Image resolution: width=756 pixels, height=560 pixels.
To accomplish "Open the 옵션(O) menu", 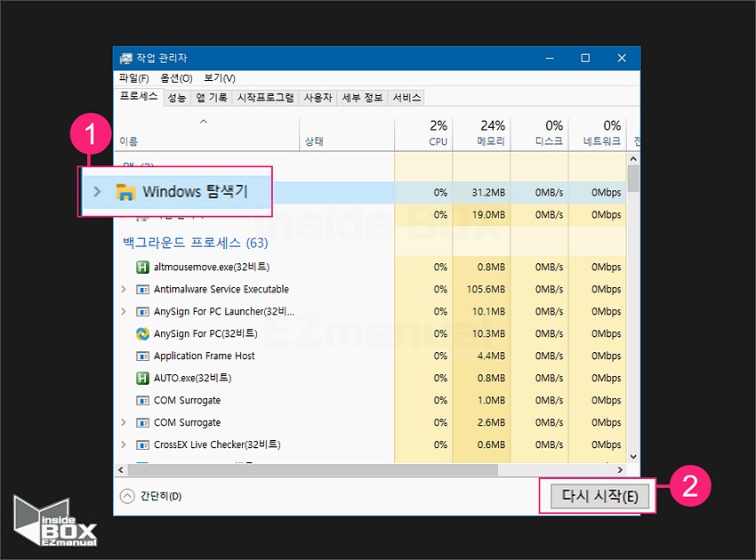I will (176, 78).
